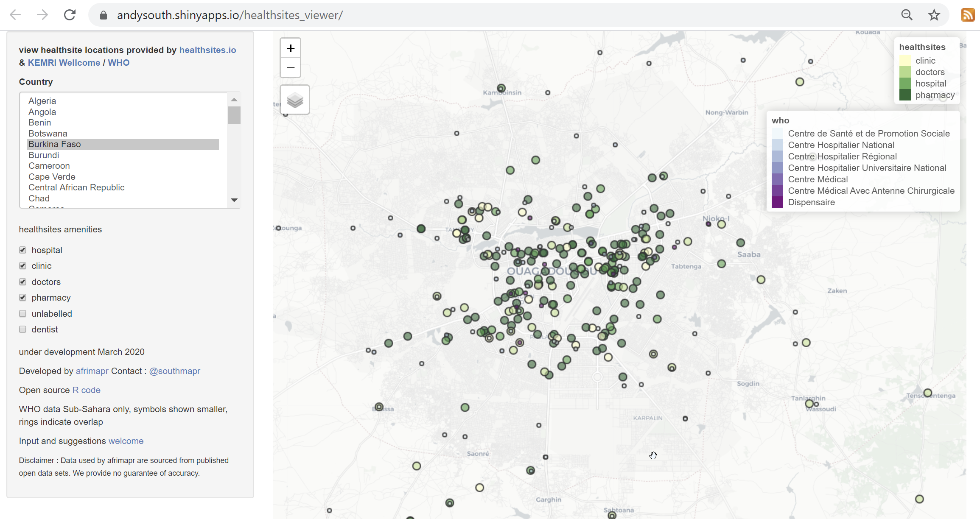Open the R code link

point(86,390)
